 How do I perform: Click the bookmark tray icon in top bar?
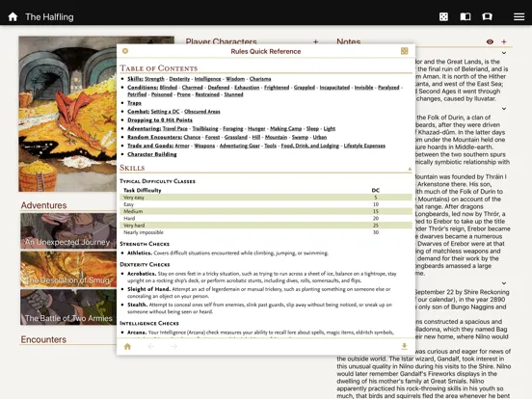coord(488,16)
